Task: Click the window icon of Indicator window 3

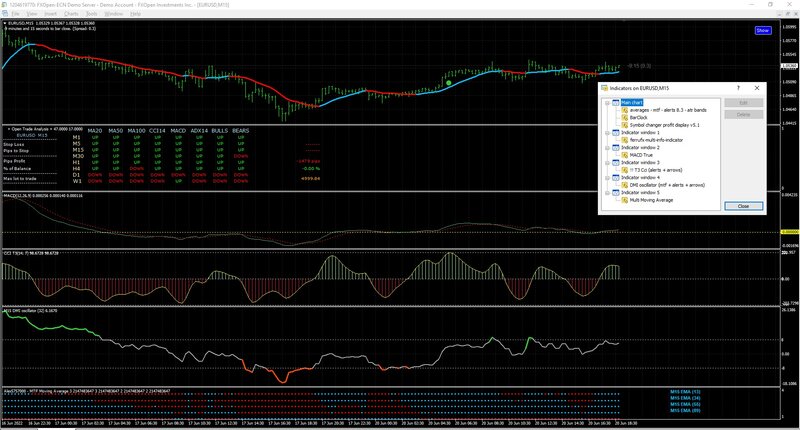Action: 616,163
